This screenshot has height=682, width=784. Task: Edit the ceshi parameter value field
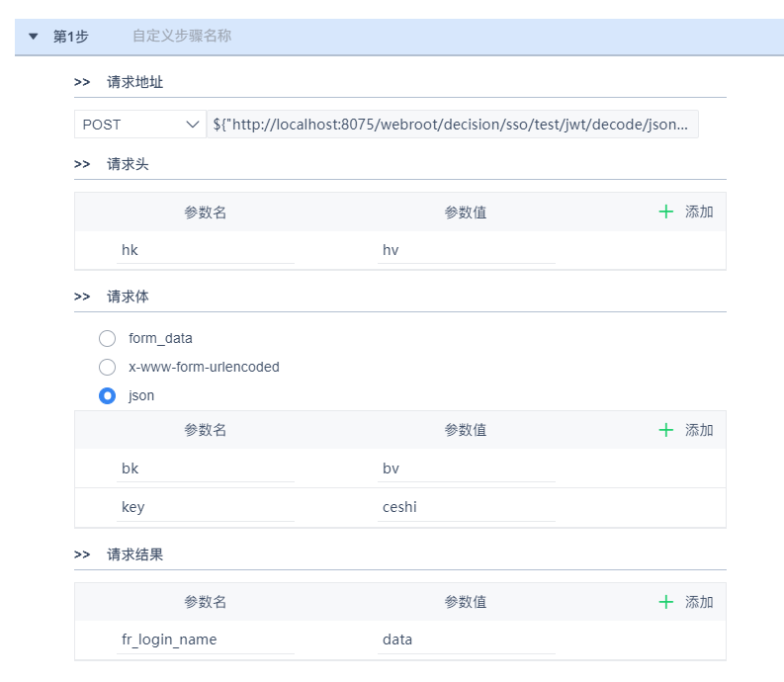point(467,507)
